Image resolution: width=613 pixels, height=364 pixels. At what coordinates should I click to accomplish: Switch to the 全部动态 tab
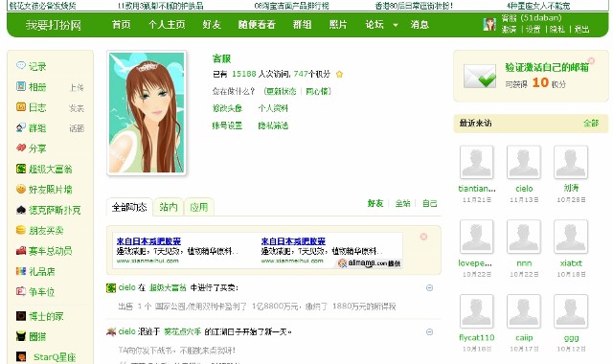[x=129, y=207]
